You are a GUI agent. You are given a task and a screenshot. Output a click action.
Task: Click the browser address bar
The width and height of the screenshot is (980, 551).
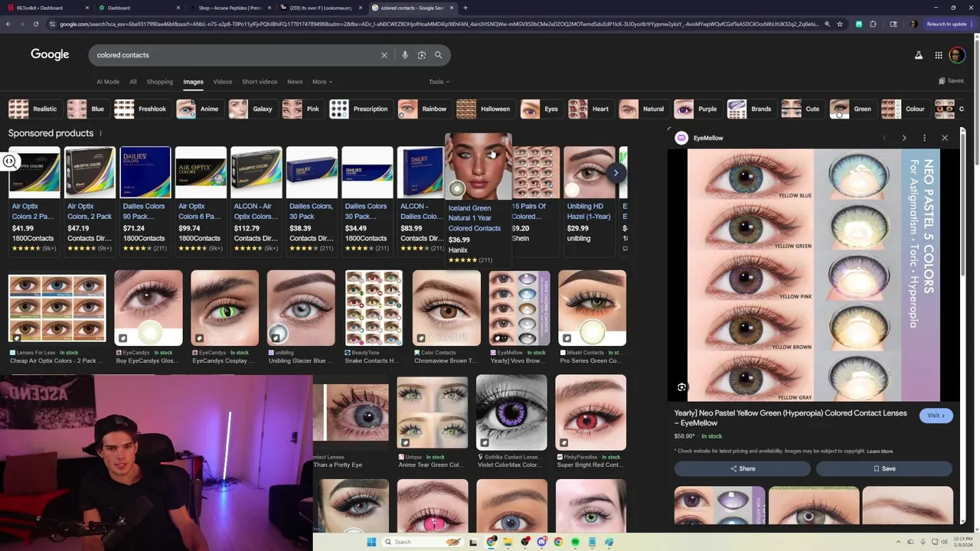click(x=436, y=24)
